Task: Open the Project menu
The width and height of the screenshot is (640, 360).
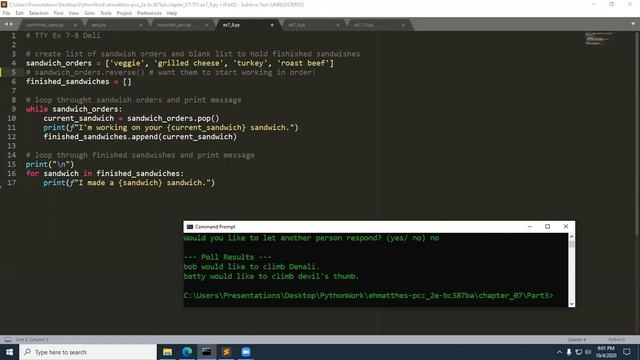Action: [124, 13]
